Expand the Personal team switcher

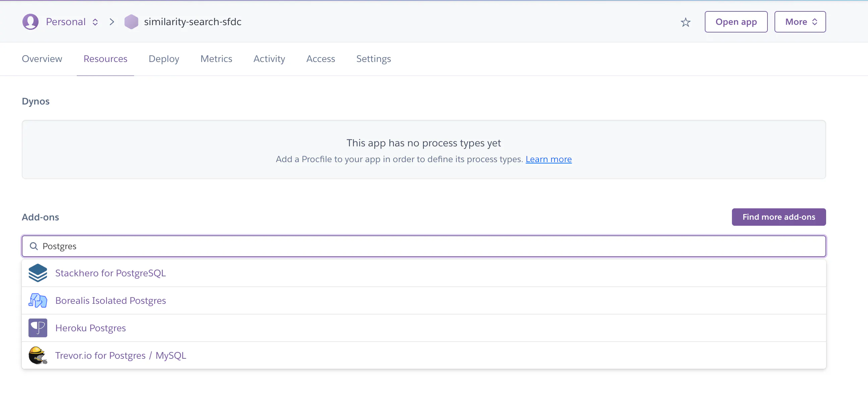pyautogui.click(x=95, y=22)
